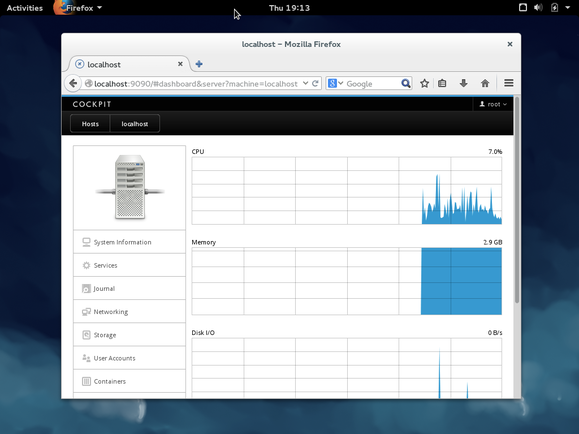Click the 0 B/s disk value
The image size is (579, 434).
tap(495, 332)
